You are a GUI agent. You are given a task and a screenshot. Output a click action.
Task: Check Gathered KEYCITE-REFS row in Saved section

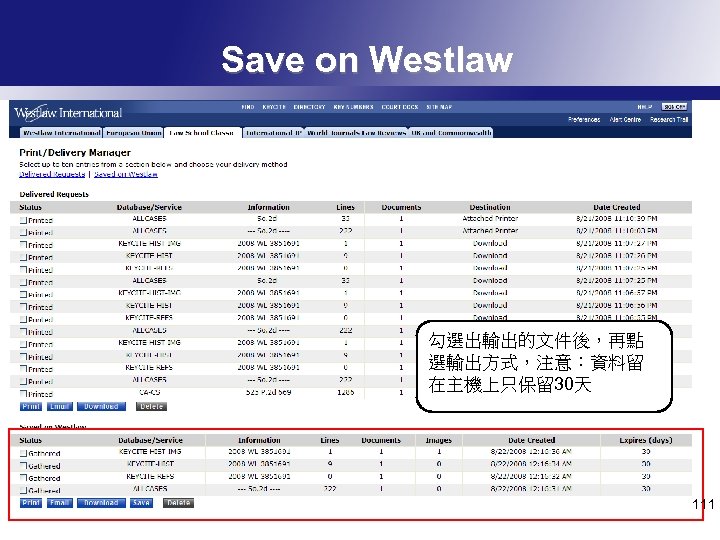click(23, 478)
